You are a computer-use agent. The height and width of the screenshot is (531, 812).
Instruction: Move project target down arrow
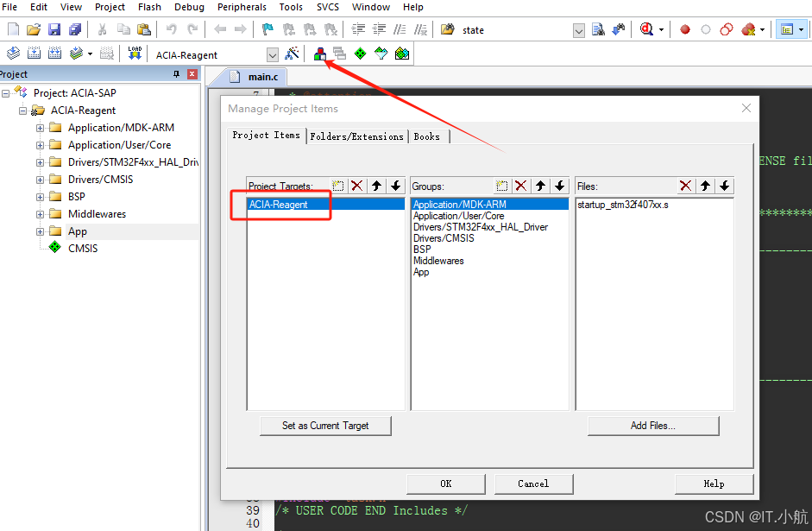pyautogui.click(x=395, y=186)
